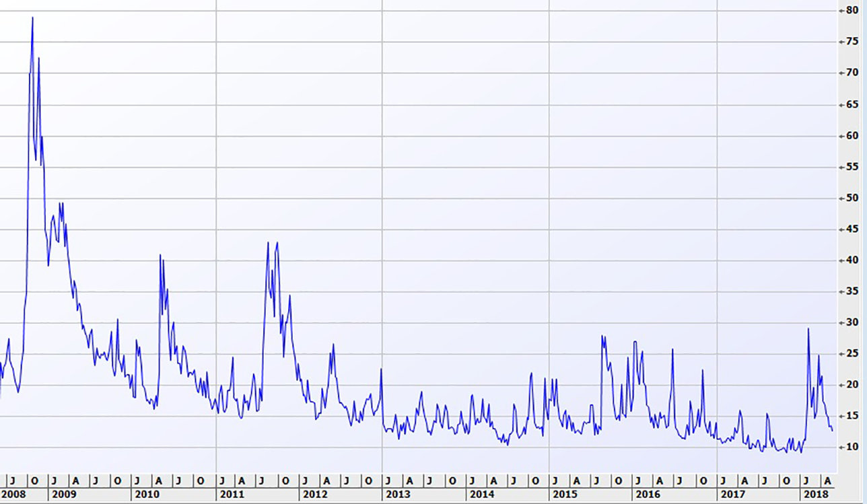Select the 60 axis value
867x504 pixels.
pyautogui.click(x=852, y=135)
